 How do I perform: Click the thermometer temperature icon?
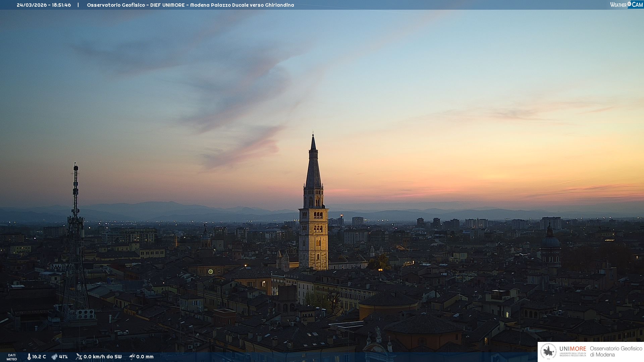[29, 357]
